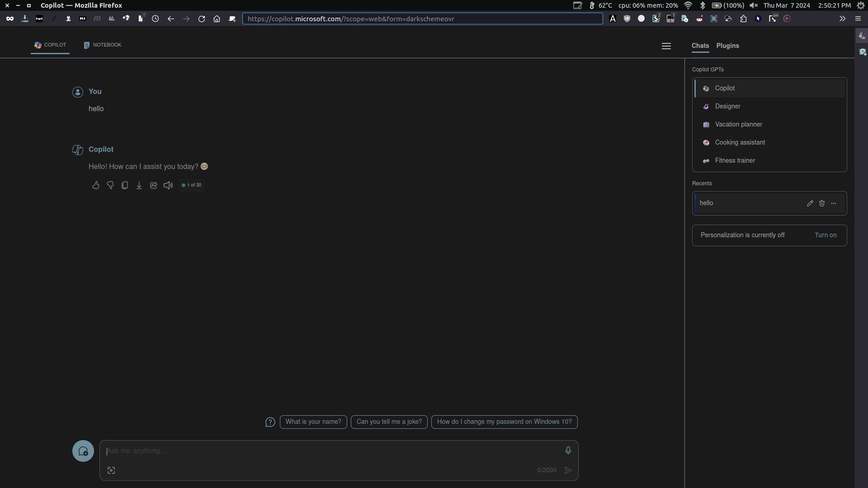
Task: Click the speak aloud icon
Action: click(x=168, y=185)
